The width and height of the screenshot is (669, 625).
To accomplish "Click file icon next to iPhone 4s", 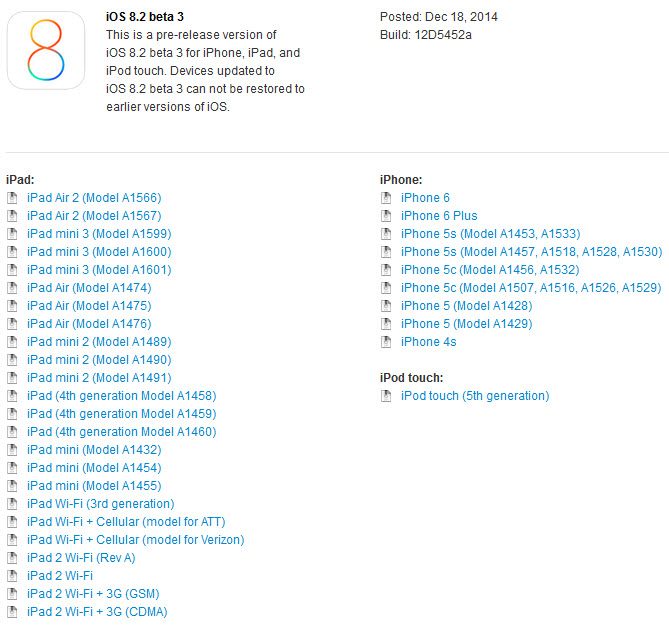I will [x=386, y=342].
